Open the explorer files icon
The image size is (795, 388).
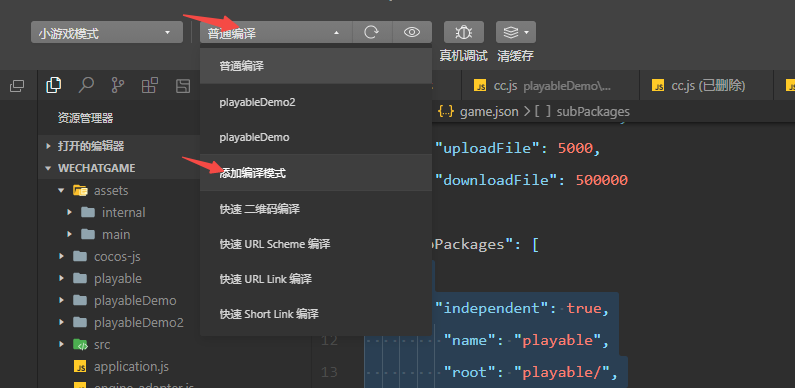(53, 86)
